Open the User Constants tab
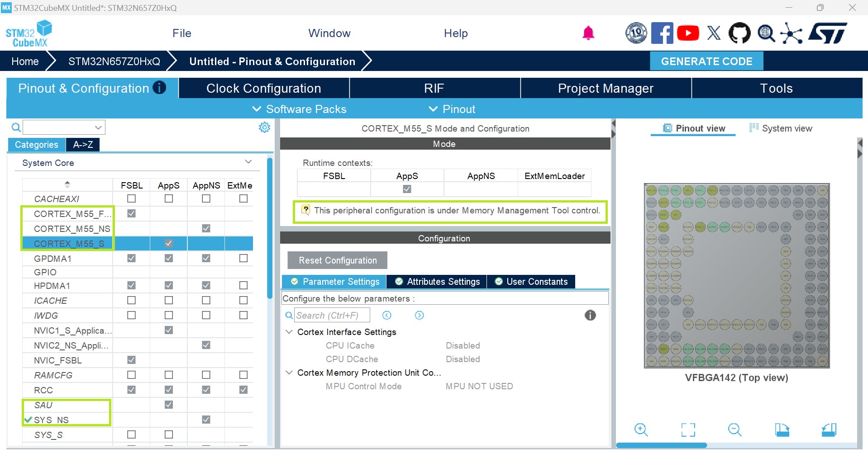The width and height of the screenshot is (868, 453). pos(531,282)
